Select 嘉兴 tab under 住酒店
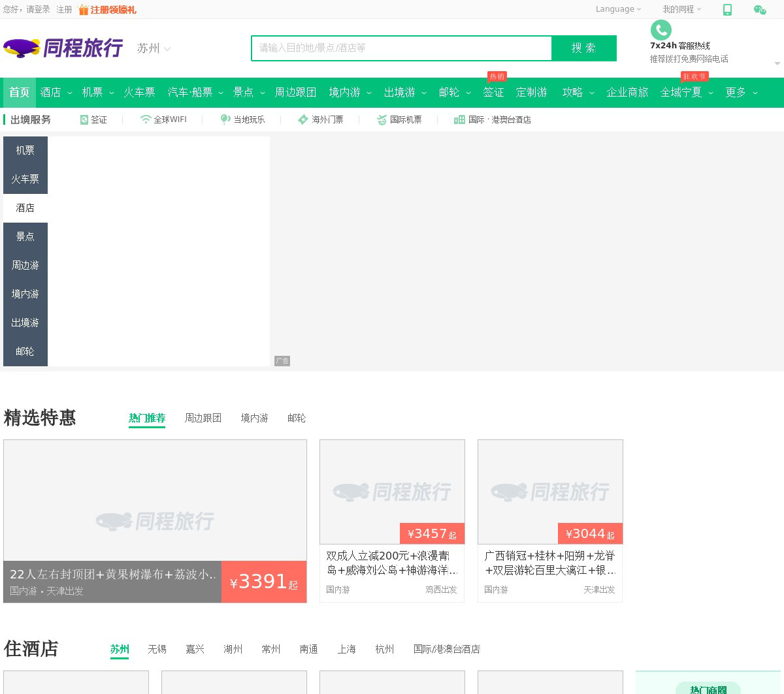 (x=195, y=650)
